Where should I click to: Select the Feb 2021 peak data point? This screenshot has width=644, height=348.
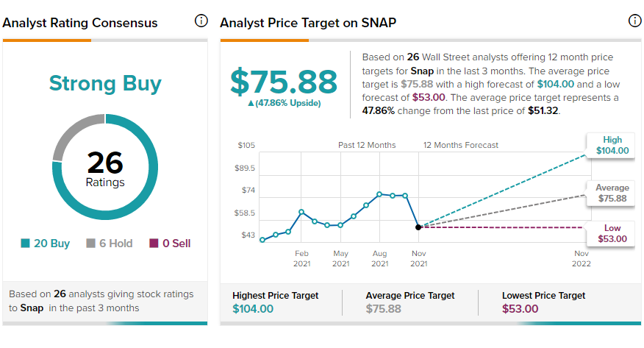(x=301, y=212)
